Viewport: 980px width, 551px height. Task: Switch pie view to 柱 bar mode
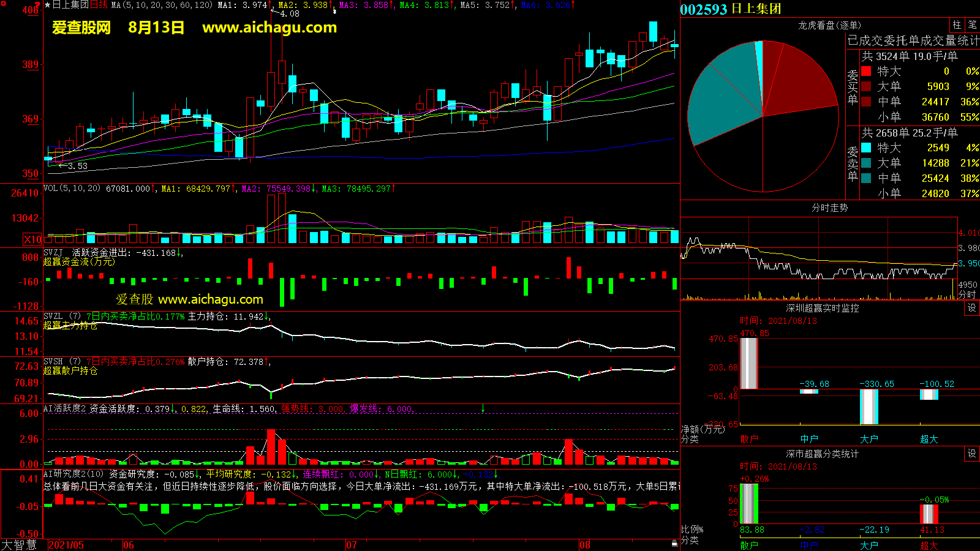point(957,25)
